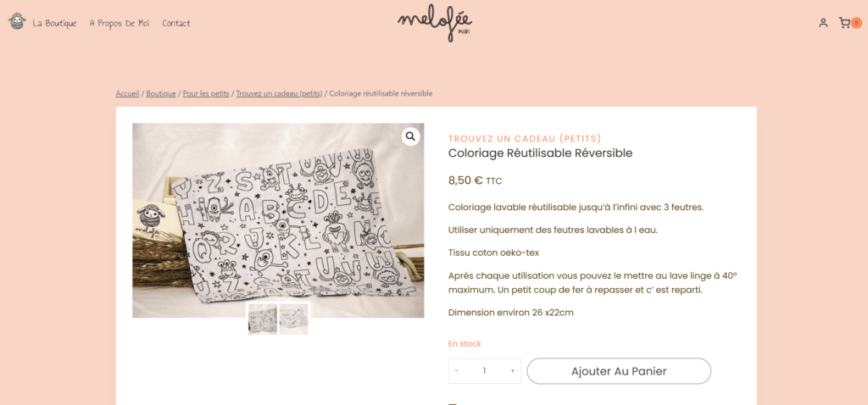The height and width of the screenshot is (405, 868).
Task: Select the first product thumbnail
Action: point(263,319)
